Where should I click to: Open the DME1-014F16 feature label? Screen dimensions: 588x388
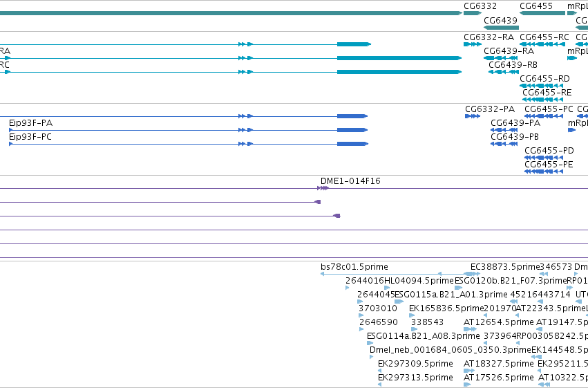click(x=350, y=181)
